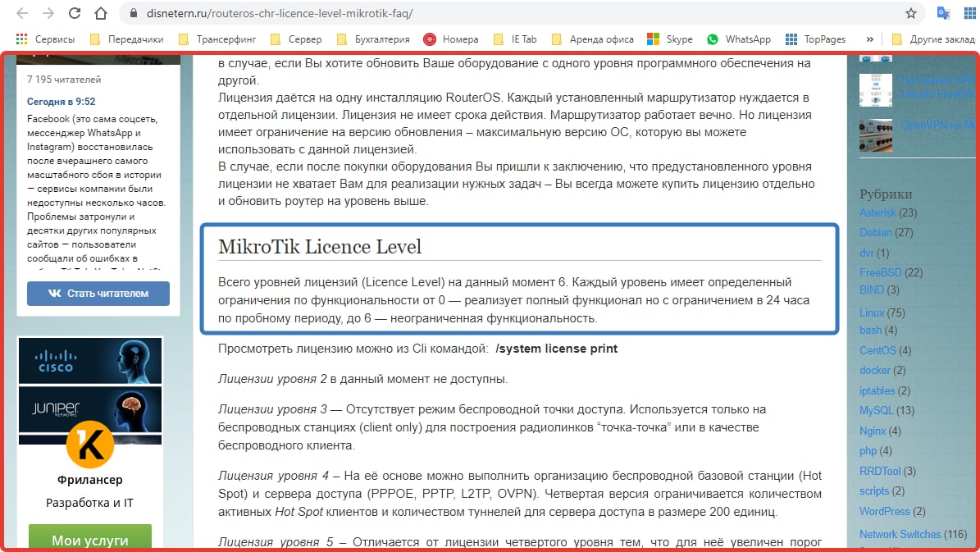Image resolution: width=980 pixels, height=552 pixels.
Task: Open the Сервисы apps bookmark
Action: [46, 39]
